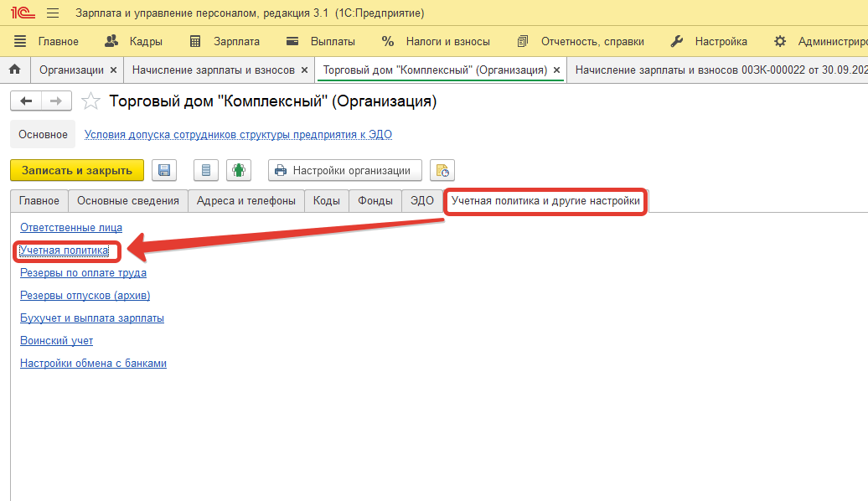
Task: Open the hamburger main menu icon
Action: pos(53,13)
